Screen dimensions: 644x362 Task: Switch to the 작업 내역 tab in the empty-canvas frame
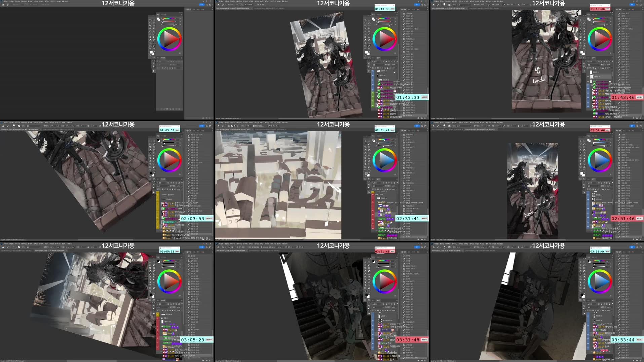point(188,9)
